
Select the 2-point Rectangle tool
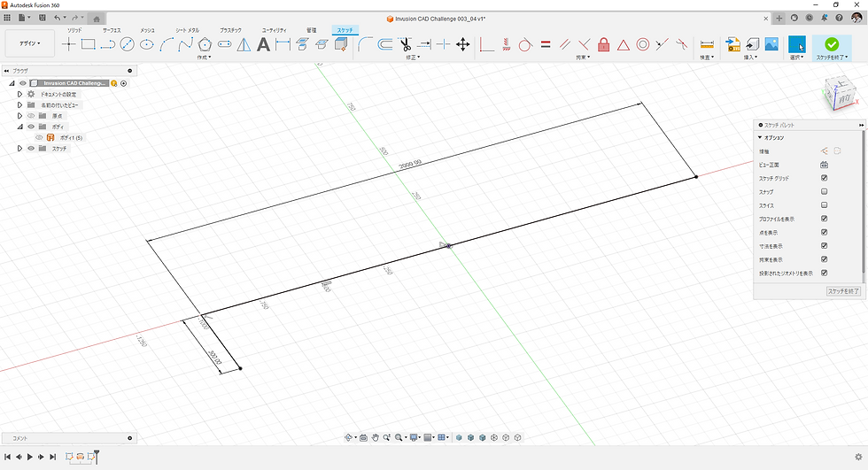[88, 45]
